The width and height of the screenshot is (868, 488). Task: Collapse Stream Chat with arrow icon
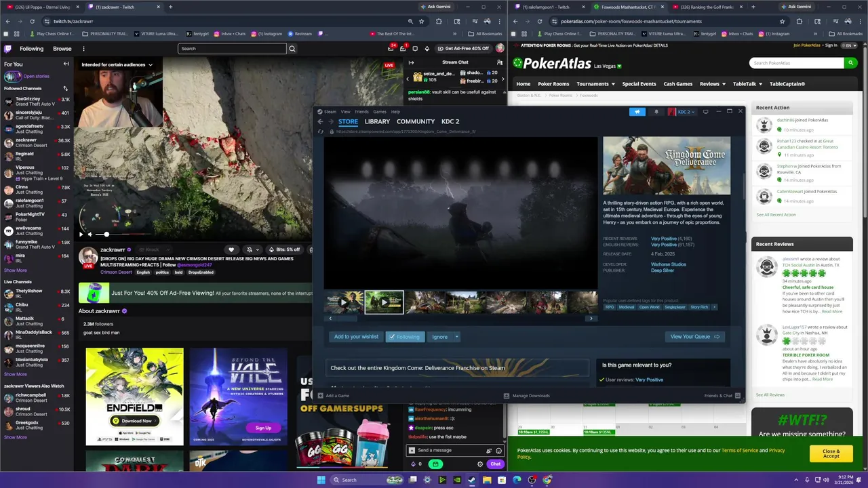pos(411,62)
